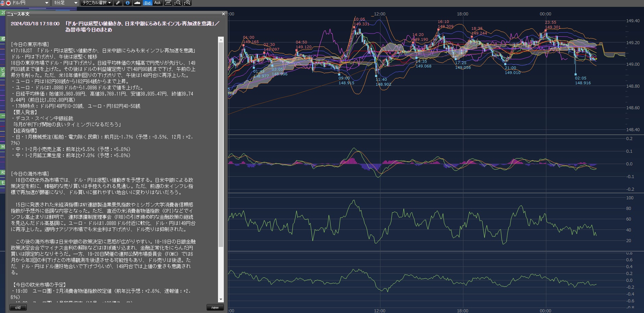Click the area chart style icon
Viewport: 644px width, 313px height.
(137, 3)
